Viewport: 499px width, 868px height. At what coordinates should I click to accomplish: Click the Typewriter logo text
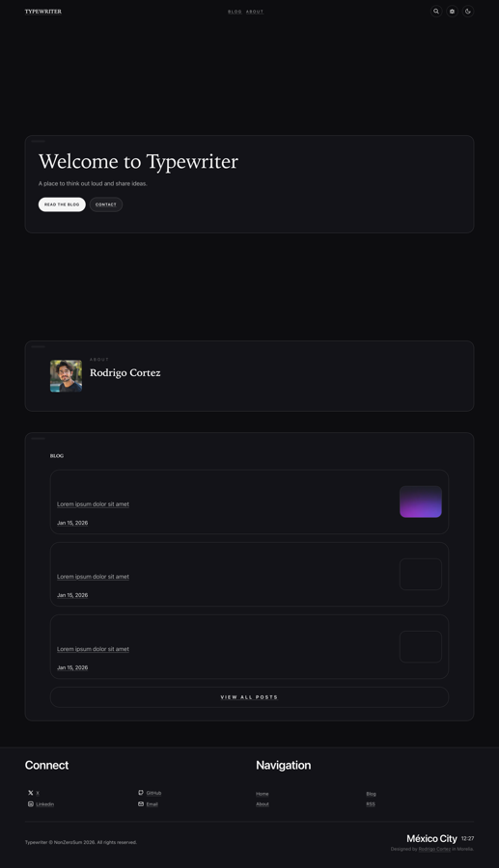coord(43,11)
